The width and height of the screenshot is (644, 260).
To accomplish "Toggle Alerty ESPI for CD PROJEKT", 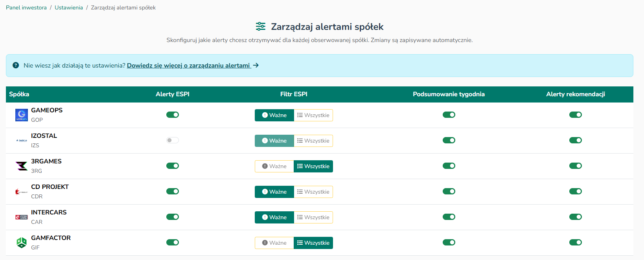I will (173, 191).
